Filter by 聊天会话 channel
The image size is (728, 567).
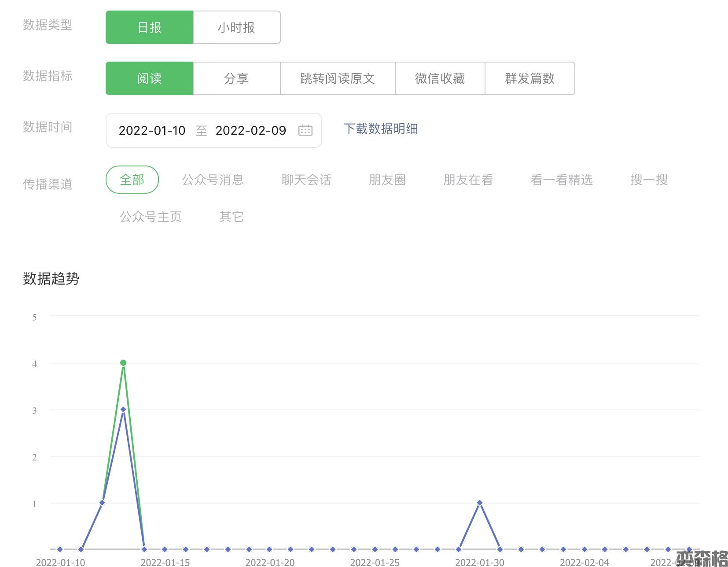coord(306,180)
